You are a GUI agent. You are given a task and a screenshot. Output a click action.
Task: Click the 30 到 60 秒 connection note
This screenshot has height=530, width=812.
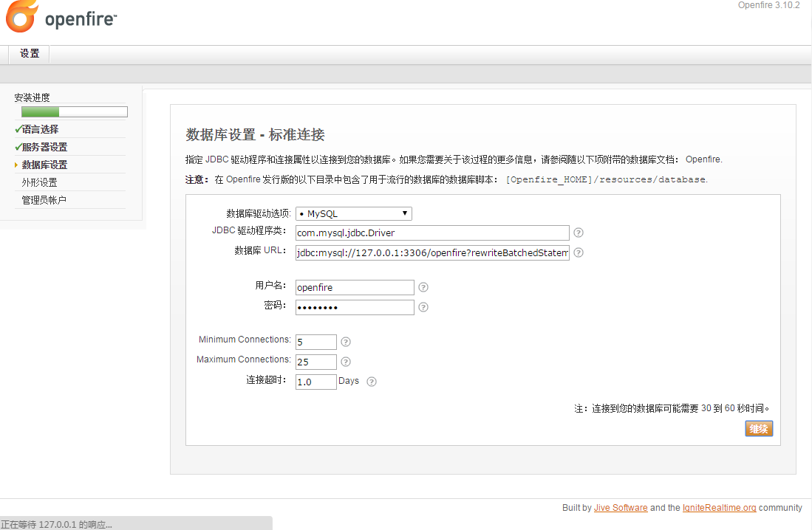coord(672,408)
